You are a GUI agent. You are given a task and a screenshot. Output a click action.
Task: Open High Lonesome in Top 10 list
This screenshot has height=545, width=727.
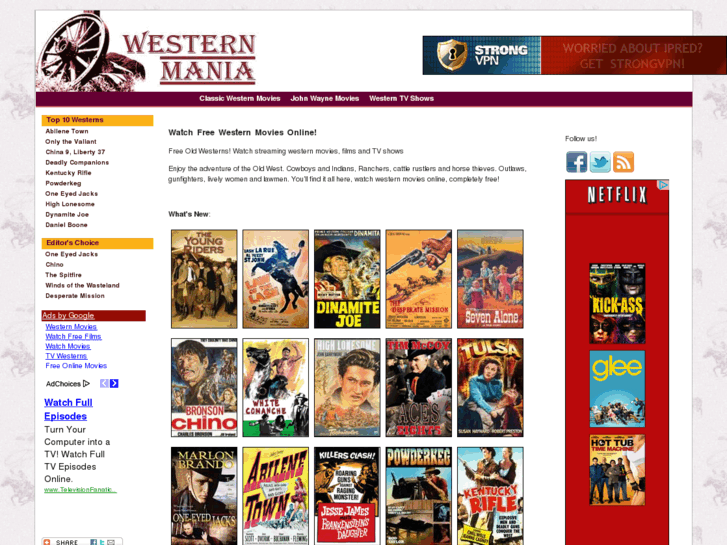[x=70, y=204]
